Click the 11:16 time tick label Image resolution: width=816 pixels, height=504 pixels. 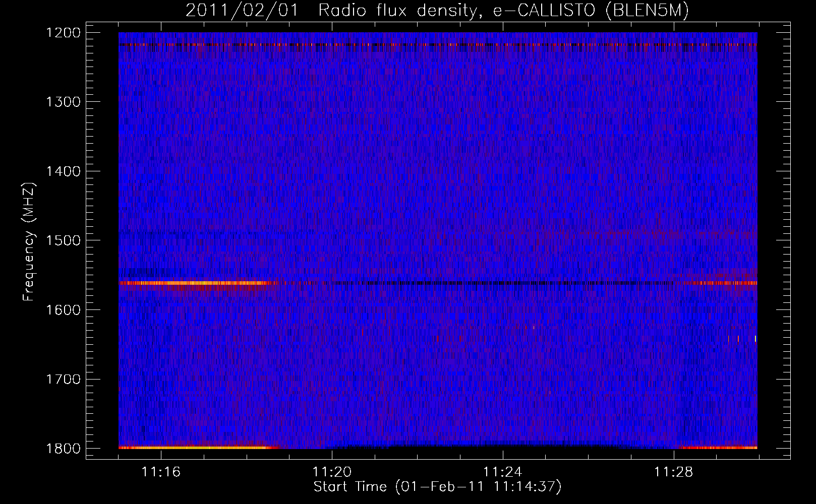(161, 472)
